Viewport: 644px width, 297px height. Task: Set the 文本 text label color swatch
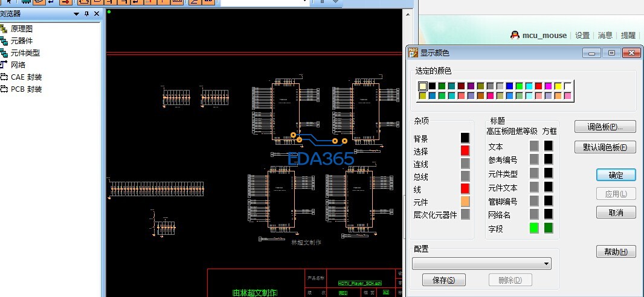click(534, 145)
